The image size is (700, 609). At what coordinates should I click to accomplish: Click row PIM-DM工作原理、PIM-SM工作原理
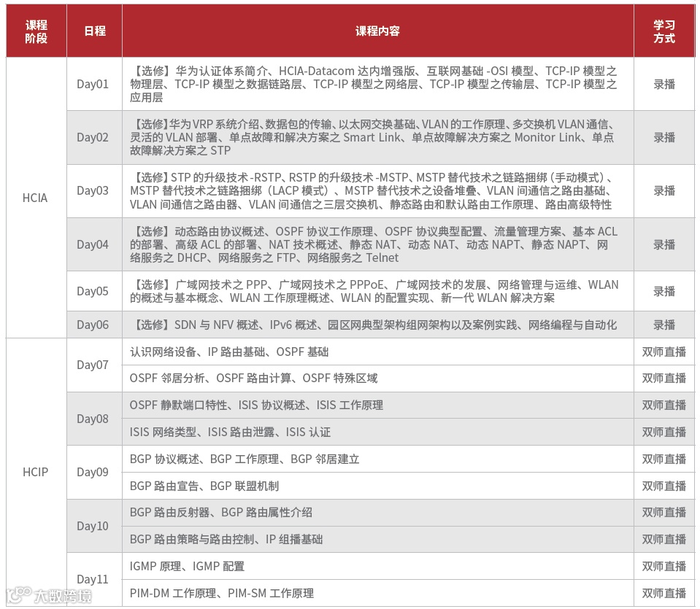pos(377,593)
